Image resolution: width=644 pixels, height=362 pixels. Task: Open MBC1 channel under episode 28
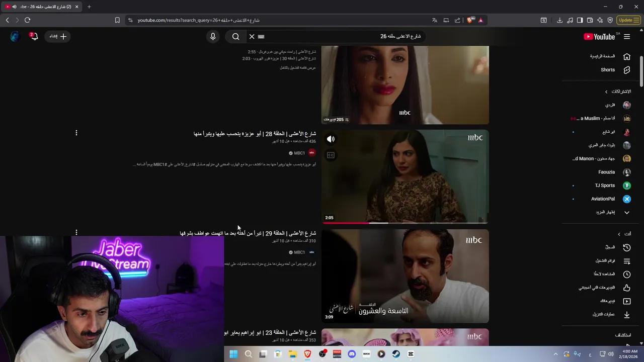point(299,153)
